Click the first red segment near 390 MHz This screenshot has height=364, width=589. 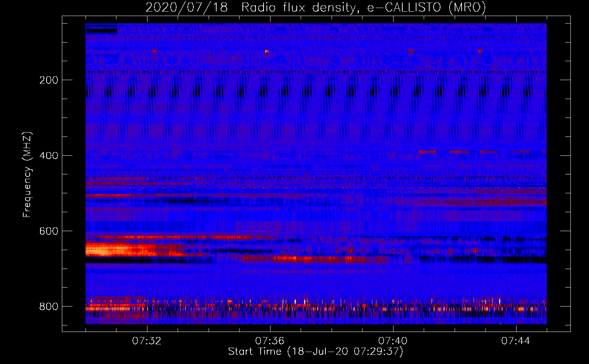coord(427,151)
